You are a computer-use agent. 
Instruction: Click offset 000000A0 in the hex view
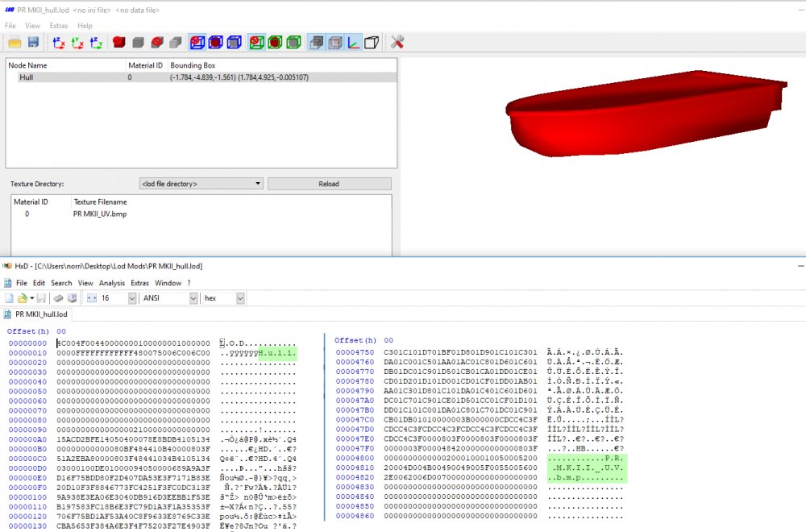point(27,439)
